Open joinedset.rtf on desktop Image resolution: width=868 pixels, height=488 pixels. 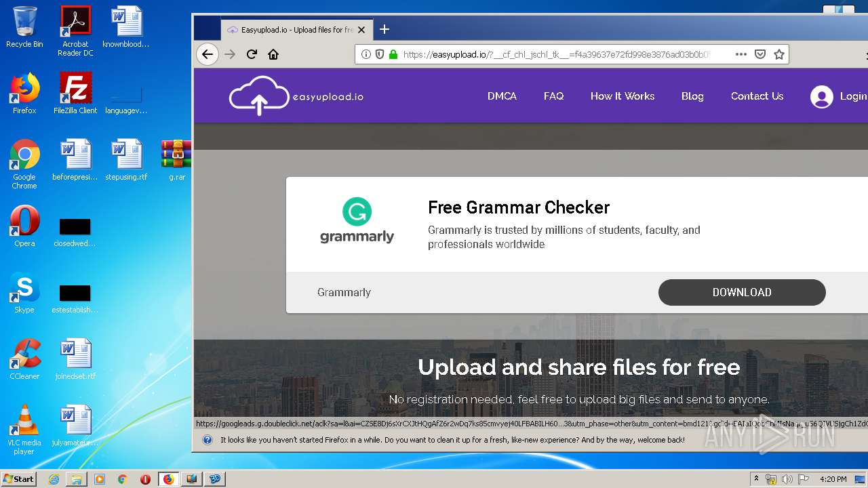coord(75,359)
